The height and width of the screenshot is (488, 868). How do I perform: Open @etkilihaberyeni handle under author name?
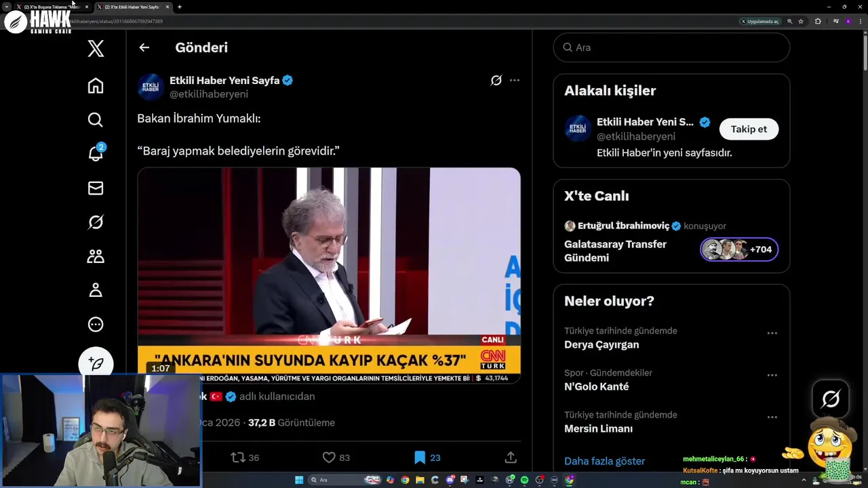coord(209,94)
